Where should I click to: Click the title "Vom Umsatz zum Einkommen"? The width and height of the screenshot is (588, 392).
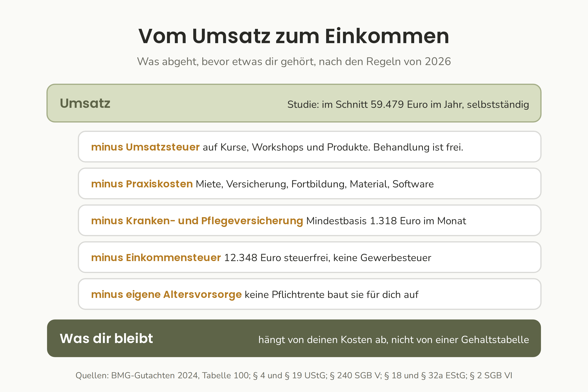pos(294,36)
